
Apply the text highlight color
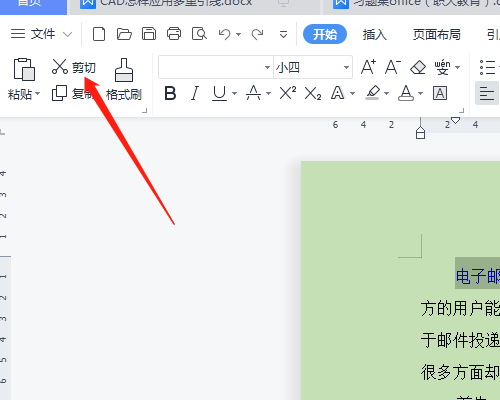click(373, 93)
